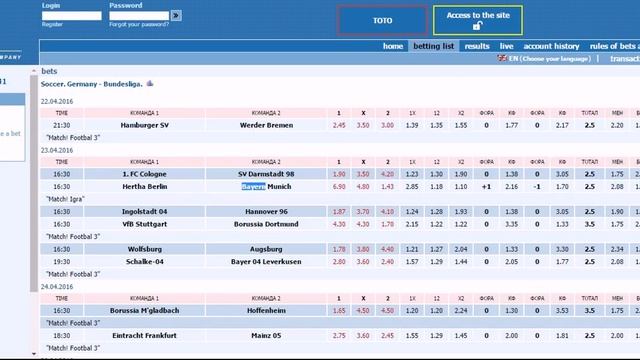Screen dimensions: 640x360
Task: Open Bundesliga statistics chart icon
Action: click(x=150, y=83)
